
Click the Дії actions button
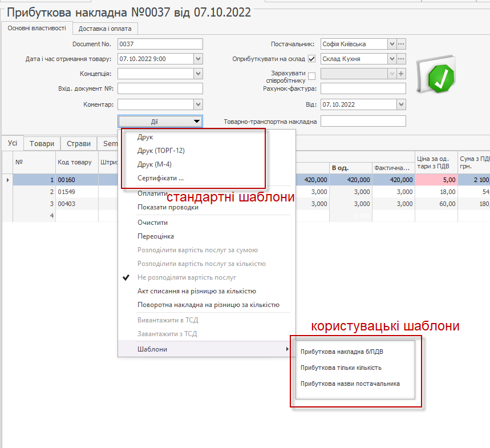point(160,121)
